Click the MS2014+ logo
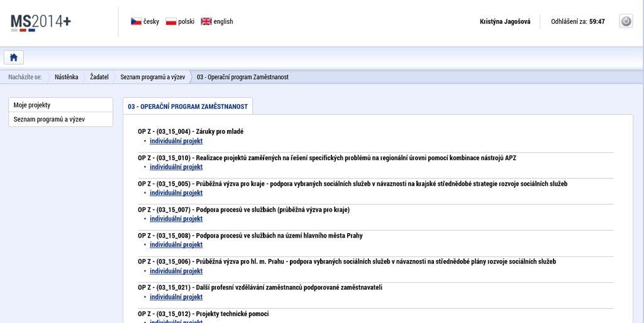 click(41, 22)
